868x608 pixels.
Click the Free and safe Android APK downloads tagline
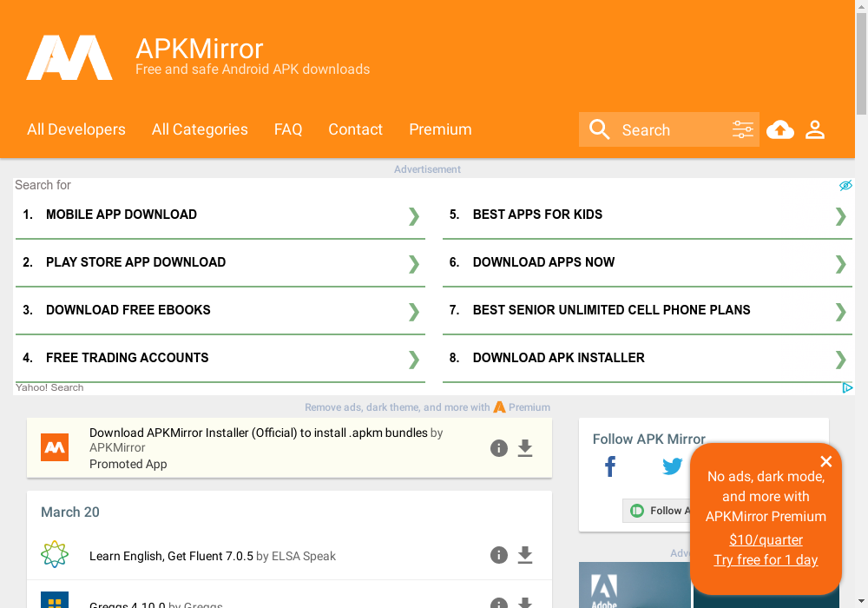coord(253,69)
